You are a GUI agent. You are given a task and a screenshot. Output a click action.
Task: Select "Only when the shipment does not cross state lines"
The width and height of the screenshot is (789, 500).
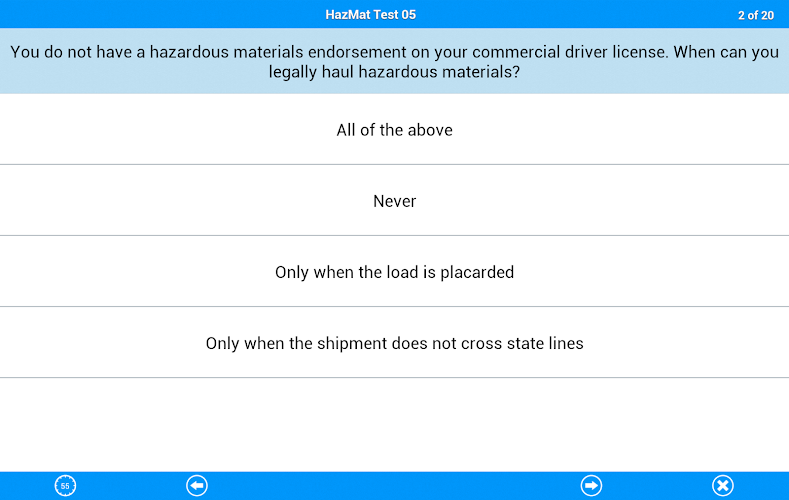click(x=394, y=343)
